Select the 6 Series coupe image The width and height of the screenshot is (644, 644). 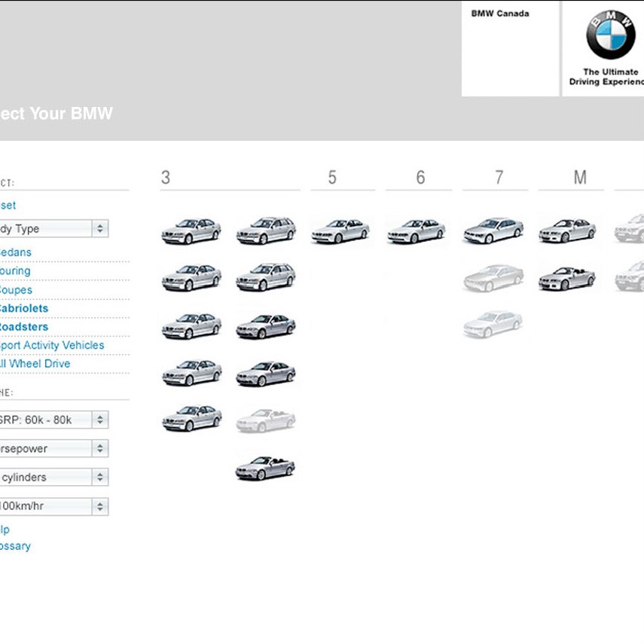[417, 230]
